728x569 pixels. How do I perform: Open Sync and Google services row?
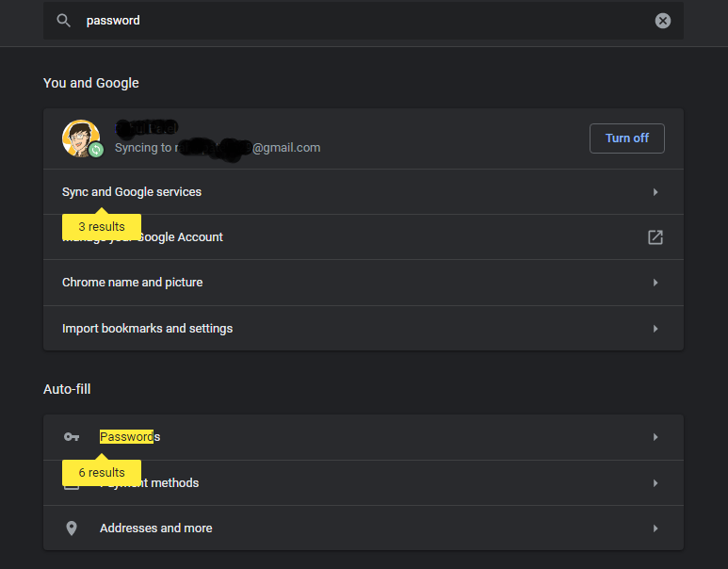tap(364, 192)
